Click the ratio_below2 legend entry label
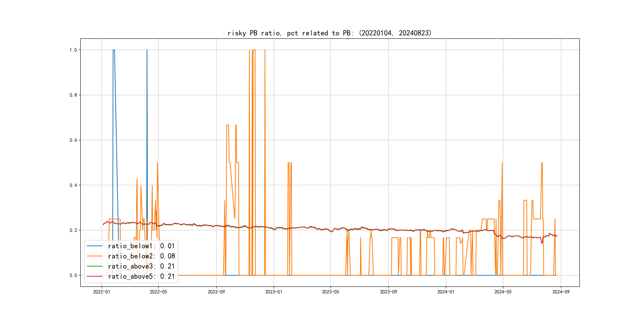 141,256
